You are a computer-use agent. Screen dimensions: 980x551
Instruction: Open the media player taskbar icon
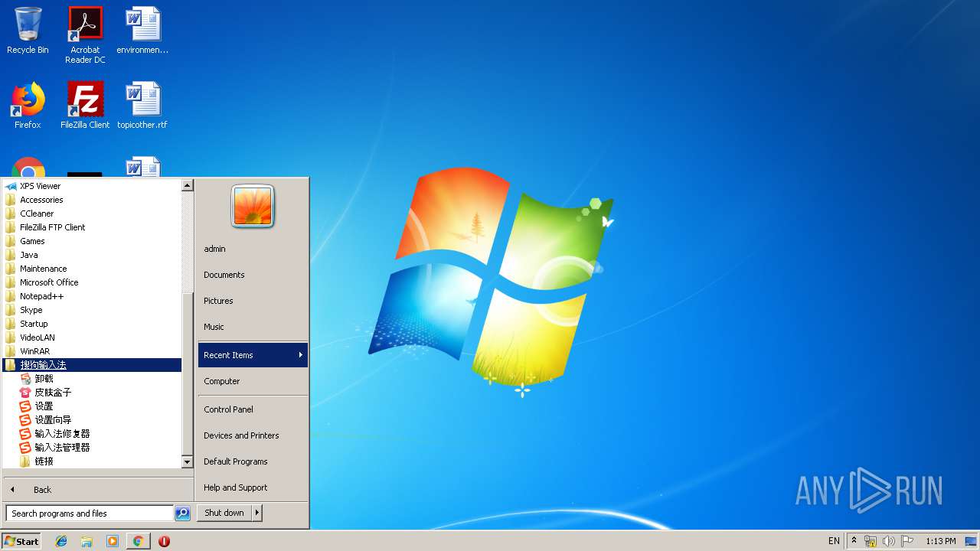[x=113, y=541]
